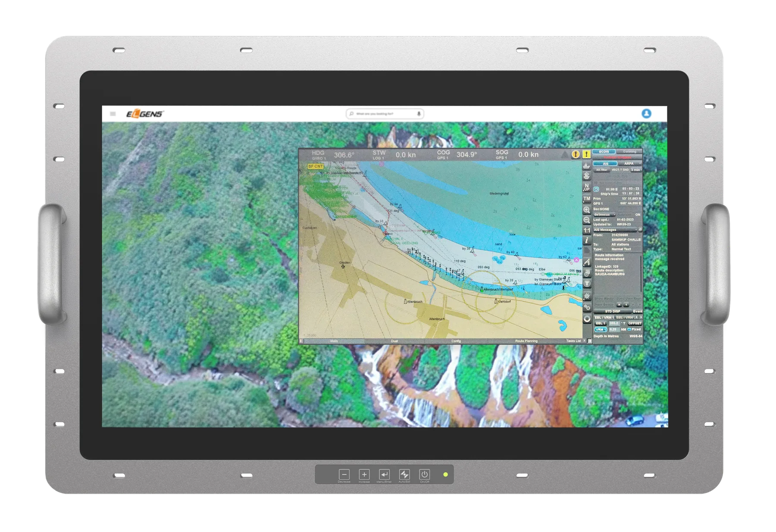Click the AIS filter button
This screenshot has height=532, width=776.
coord(601,170)
